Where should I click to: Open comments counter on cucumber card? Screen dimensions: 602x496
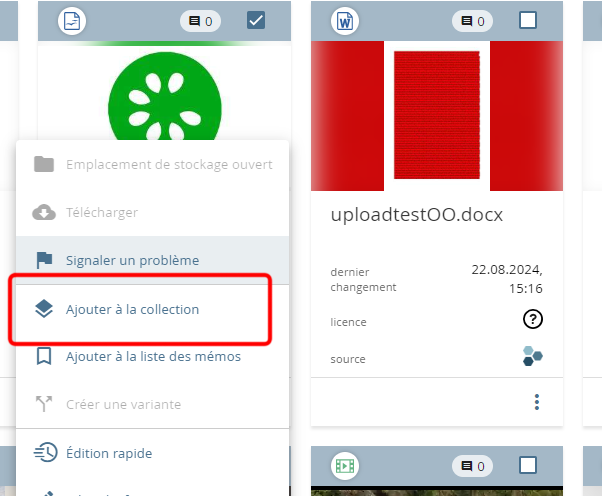(x=200, y=21)
